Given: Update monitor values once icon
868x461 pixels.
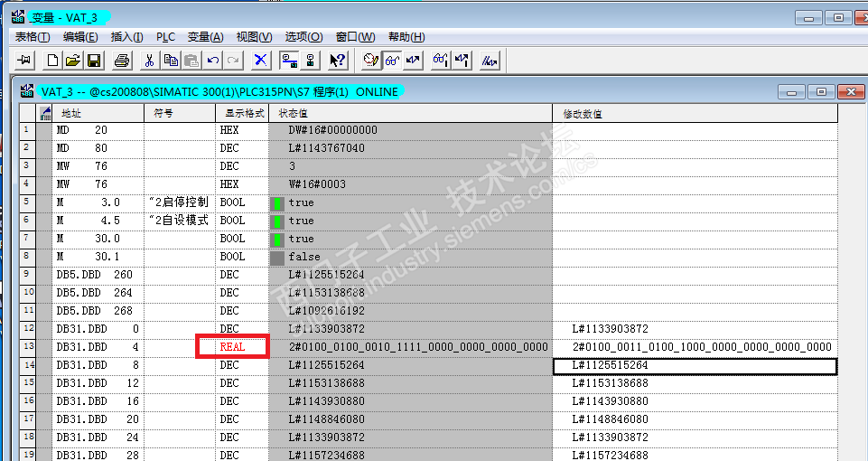Looking at the screenshot, I should click(x=441, y=60).
